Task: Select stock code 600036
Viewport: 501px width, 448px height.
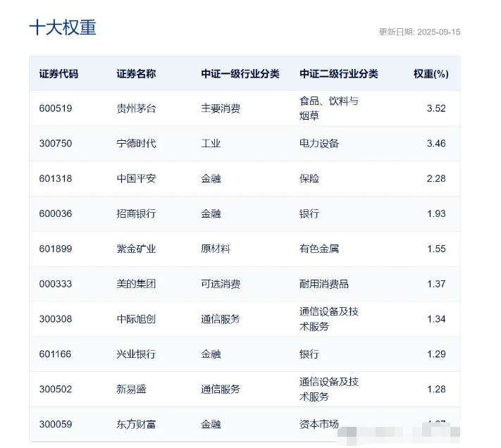Action: 56,213
